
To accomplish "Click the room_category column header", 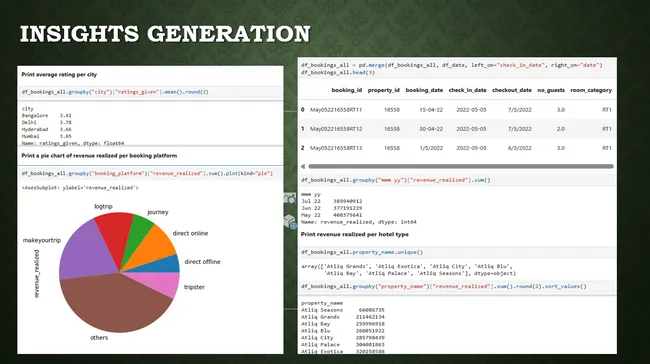I will [x=591, y=90].
